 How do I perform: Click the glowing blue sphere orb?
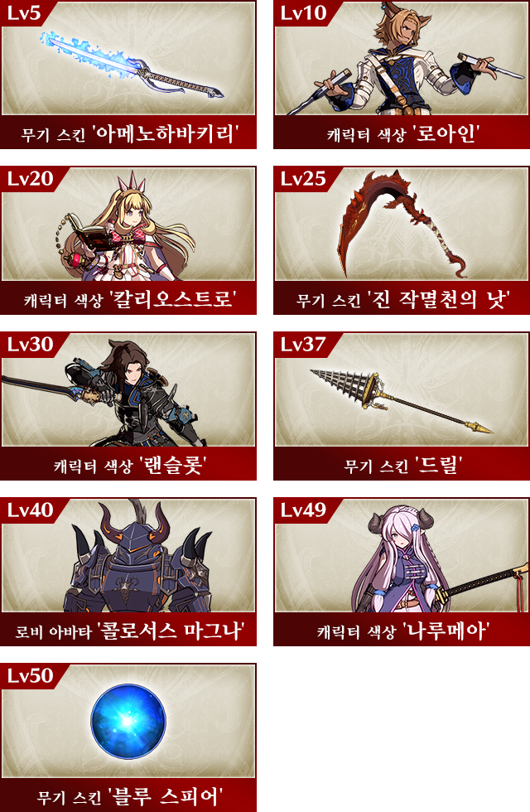[128, 722]
